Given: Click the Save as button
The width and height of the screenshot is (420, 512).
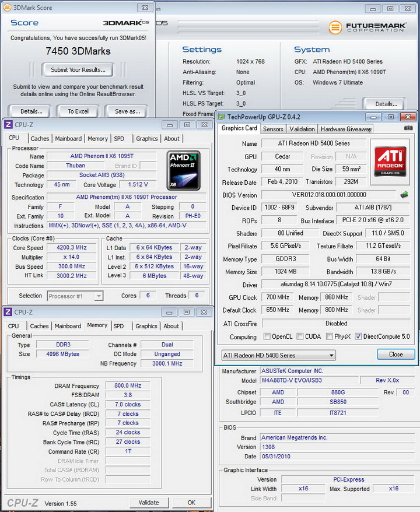Looking at the screenshot, I should click(x=127, y=111).
